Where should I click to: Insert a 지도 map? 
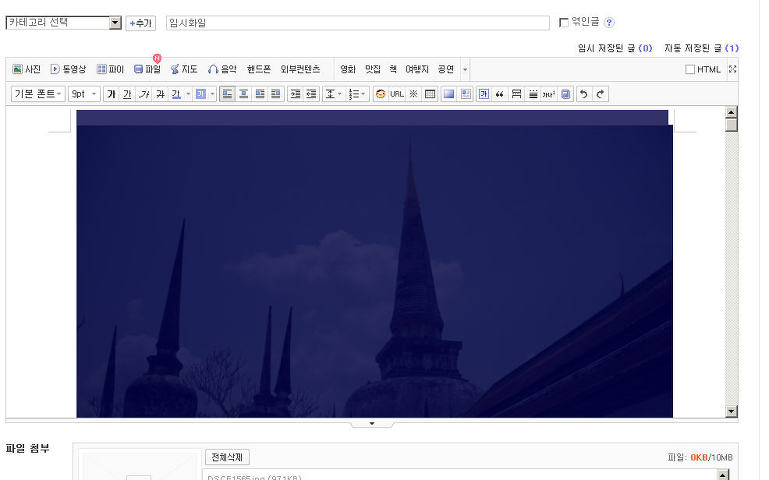184,69
